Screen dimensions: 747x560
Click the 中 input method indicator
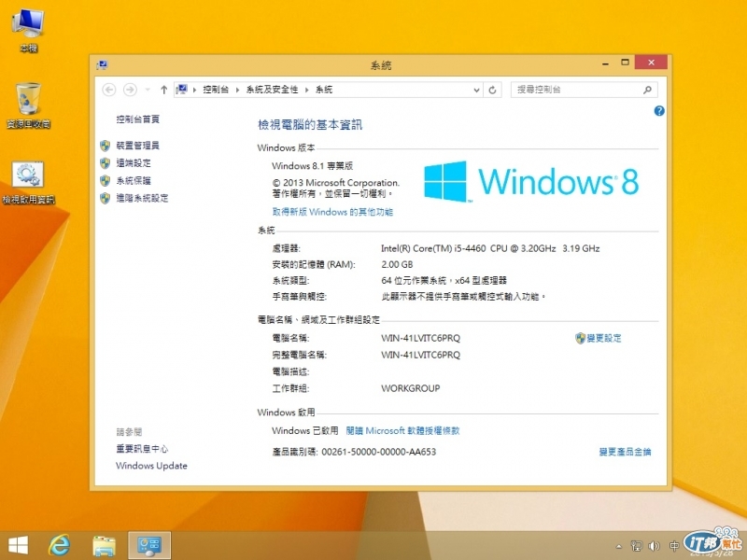tap(673, 546)
